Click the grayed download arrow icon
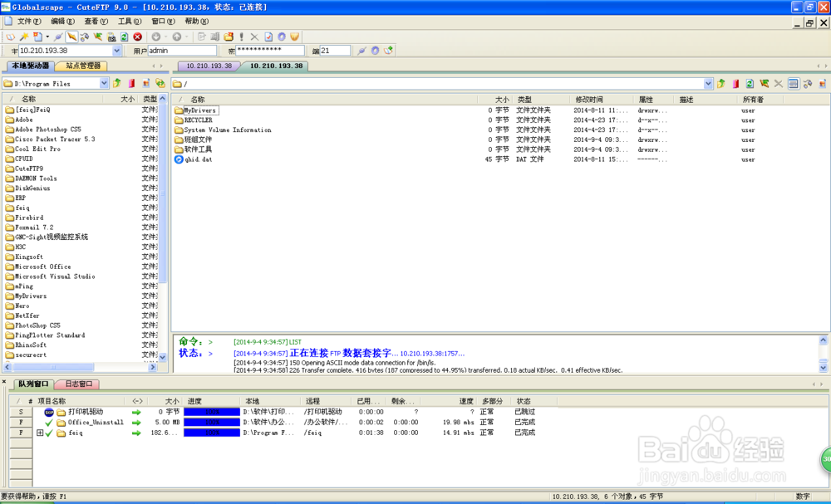The width and height of the screenshot is (831, 504). click(x=156, y=37)
